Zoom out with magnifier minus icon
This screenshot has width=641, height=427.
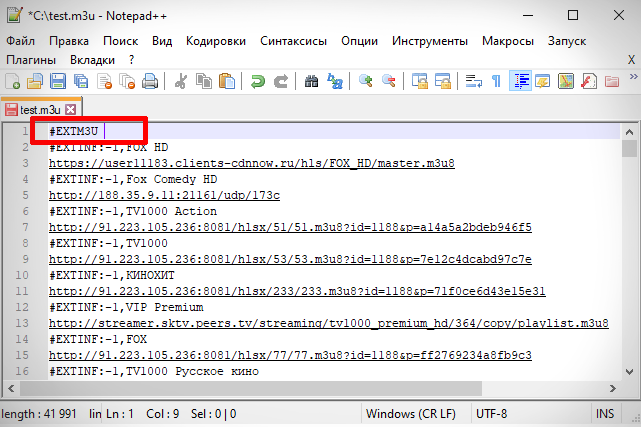click(x=388, y=81)
